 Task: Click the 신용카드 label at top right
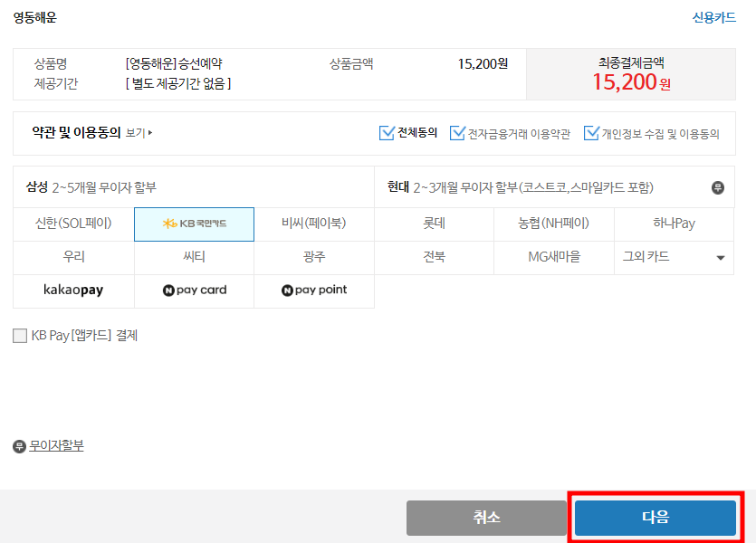click(714, 18)
